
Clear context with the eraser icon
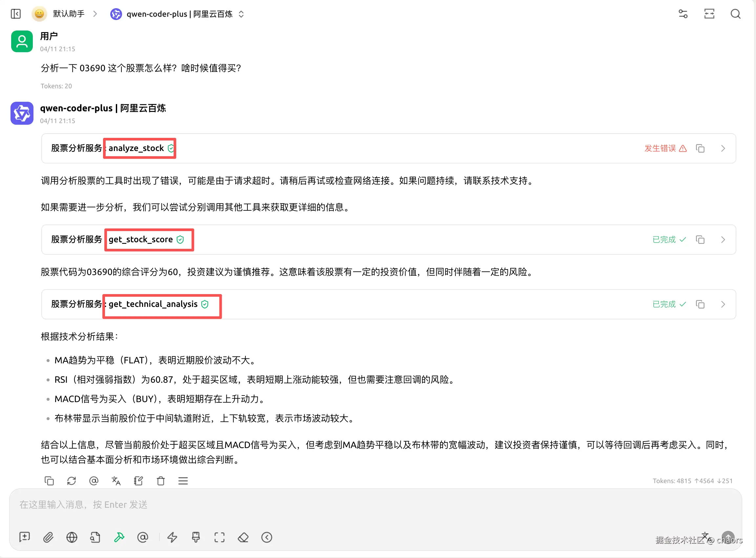pos(243,537)
